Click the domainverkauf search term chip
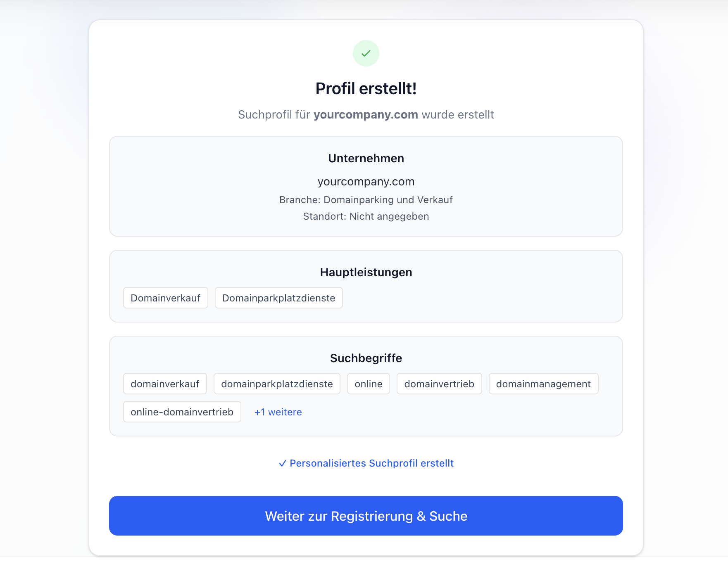The height and width of the screenshot is (569, 728). tap(165, 384)
